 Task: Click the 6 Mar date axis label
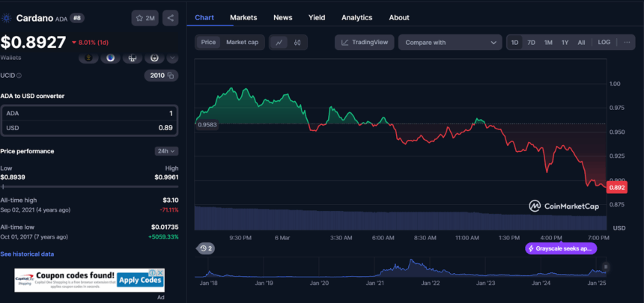point(282,238)
